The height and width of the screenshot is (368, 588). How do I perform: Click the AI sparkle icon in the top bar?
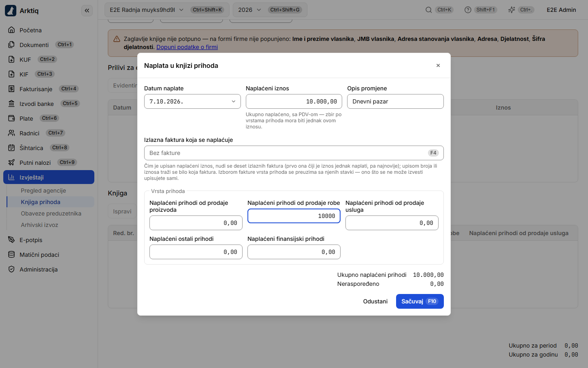coord(512,10)
